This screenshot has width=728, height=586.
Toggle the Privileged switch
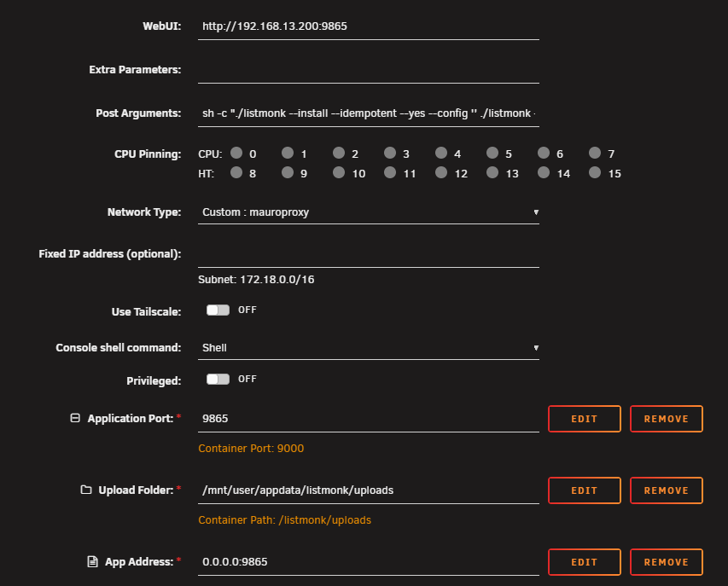pyautogui.click(x=218, y=379)
